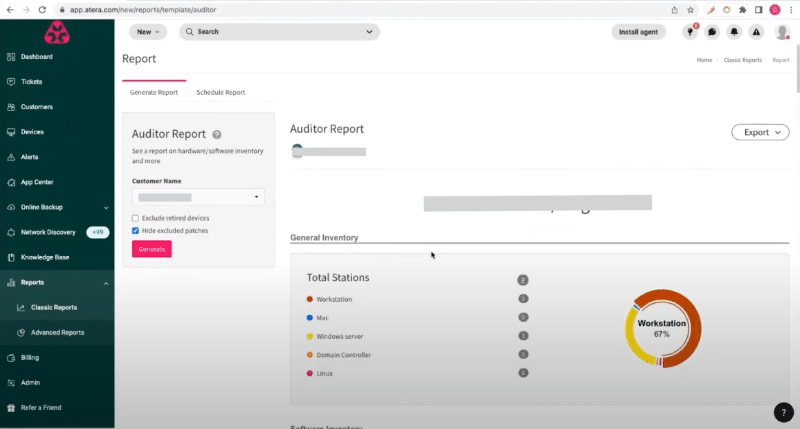Follow the Home breadcrumb link
Viewport: 800px width, 429px height.
[x=704, y=60]
